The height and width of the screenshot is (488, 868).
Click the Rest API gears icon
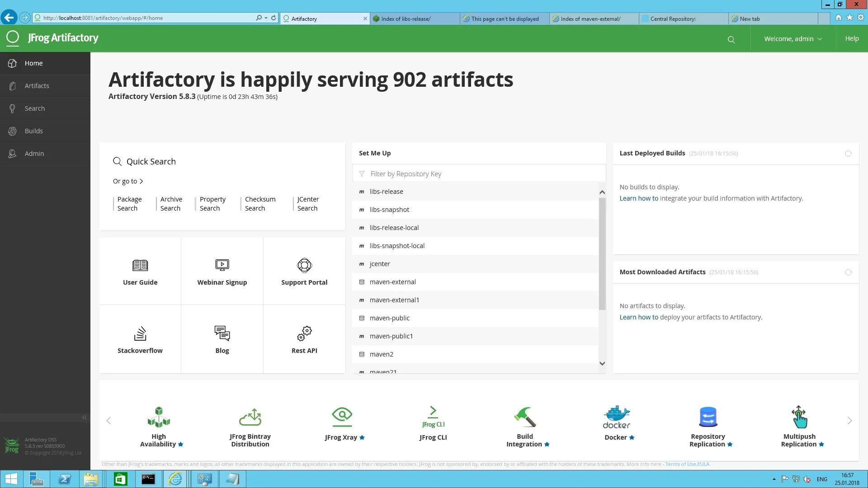click(x=304, y=333)
